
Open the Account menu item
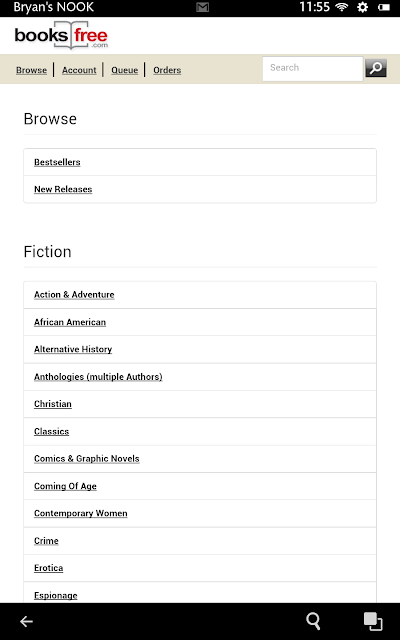[x=79, y=70]
